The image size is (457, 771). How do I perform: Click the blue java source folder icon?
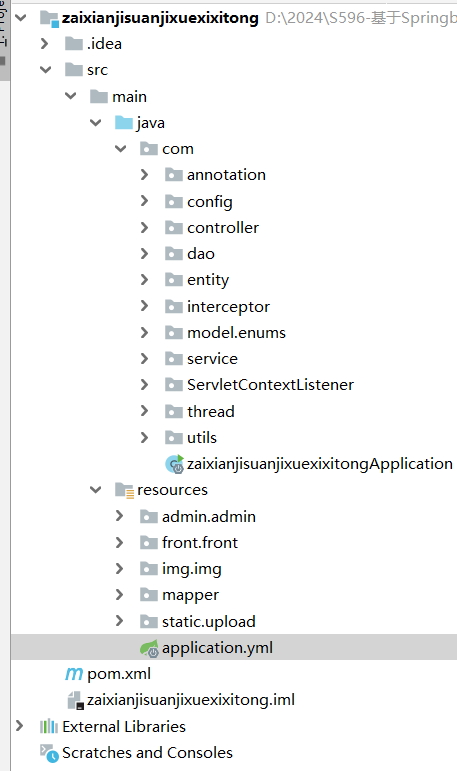[x=123, y=122]
